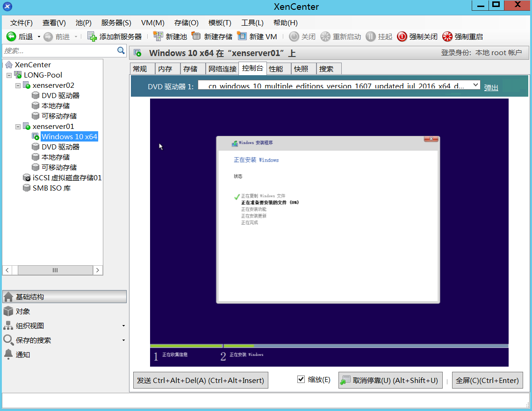Click the Notifications (通知) bell icon
The width and height of the screenshot is (532, 411).
(8, 354)
